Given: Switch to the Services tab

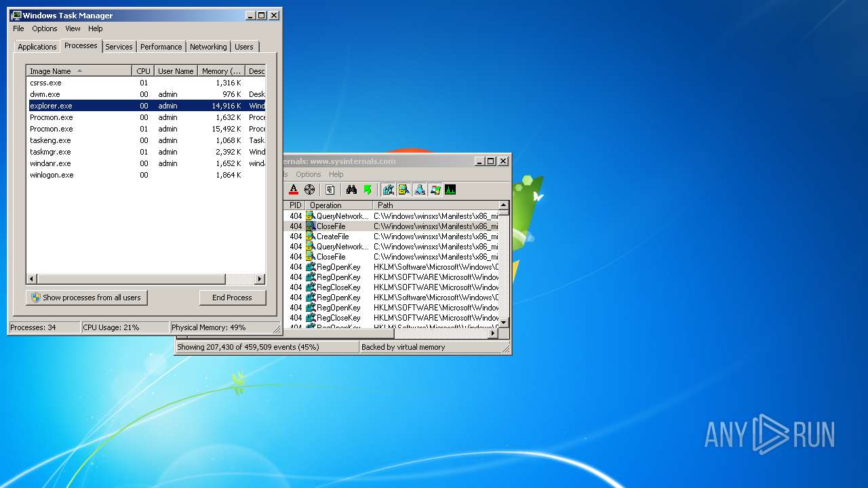Looking at the screenshot, I should tap(119, 47).
